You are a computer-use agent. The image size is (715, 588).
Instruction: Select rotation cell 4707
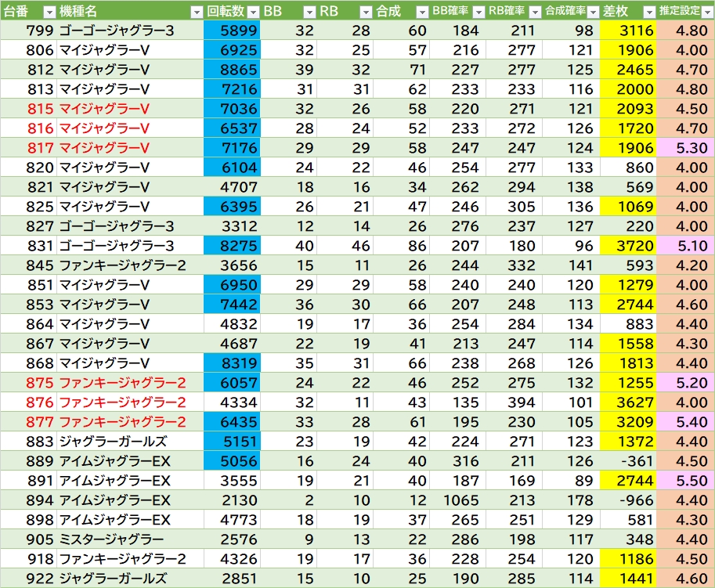(232, 187)
